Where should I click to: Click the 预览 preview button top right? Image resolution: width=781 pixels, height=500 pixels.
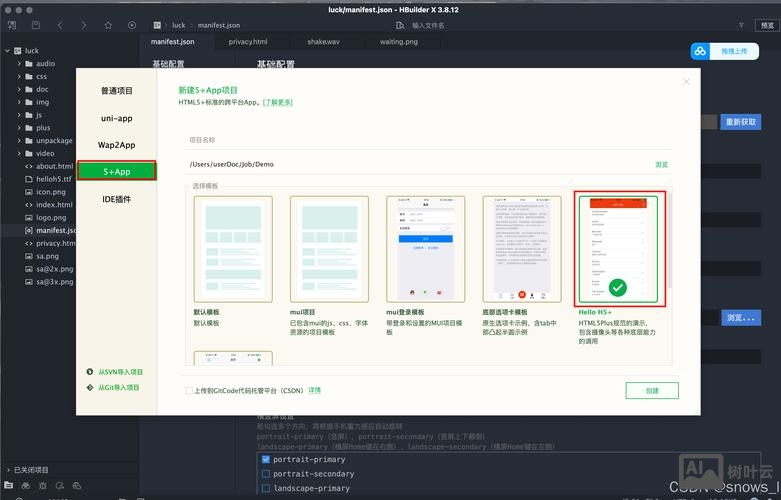point(767,25)
